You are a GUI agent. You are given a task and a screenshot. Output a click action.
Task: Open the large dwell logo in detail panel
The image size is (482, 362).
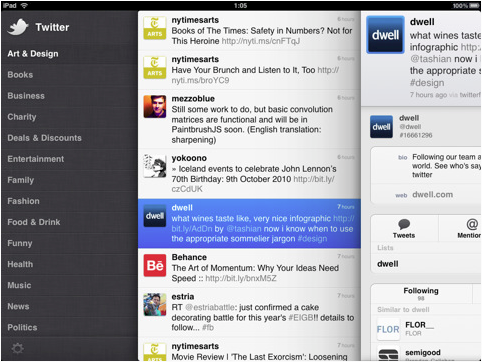(x=385, y=35)
